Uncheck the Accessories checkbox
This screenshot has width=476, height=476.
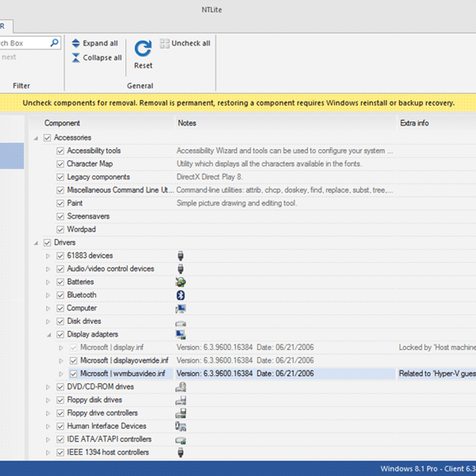[47, 138]
